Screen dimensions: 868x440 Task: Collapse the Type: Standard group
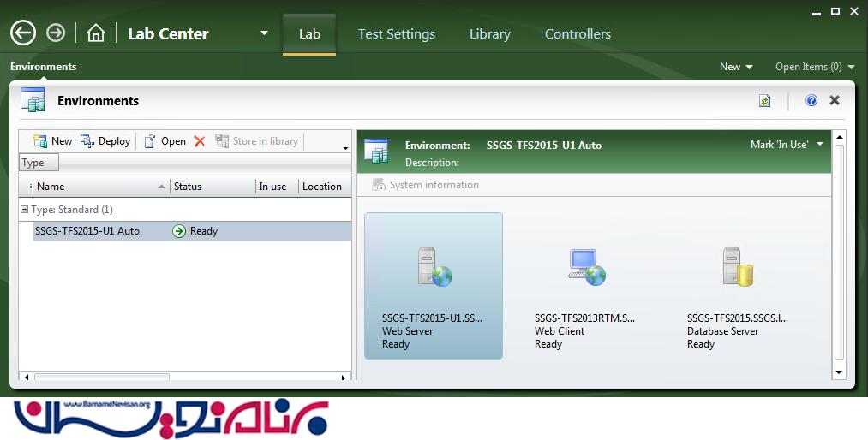25,210
